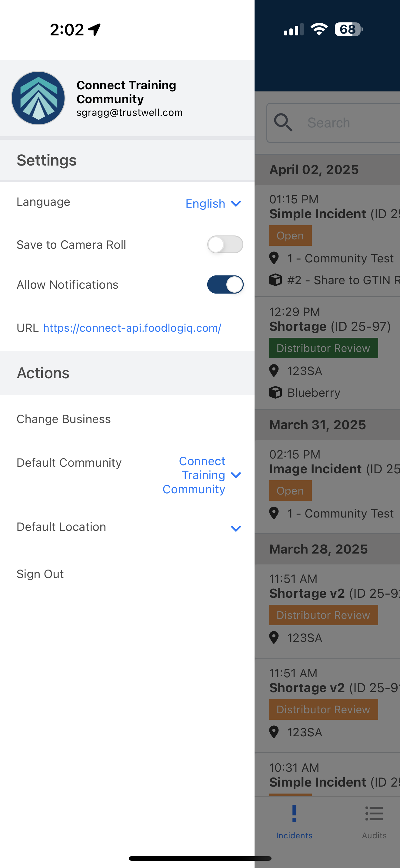This screenshot has height=868, width=400.
Task: Click the search magnifier icon
Action: click(283, 123)
